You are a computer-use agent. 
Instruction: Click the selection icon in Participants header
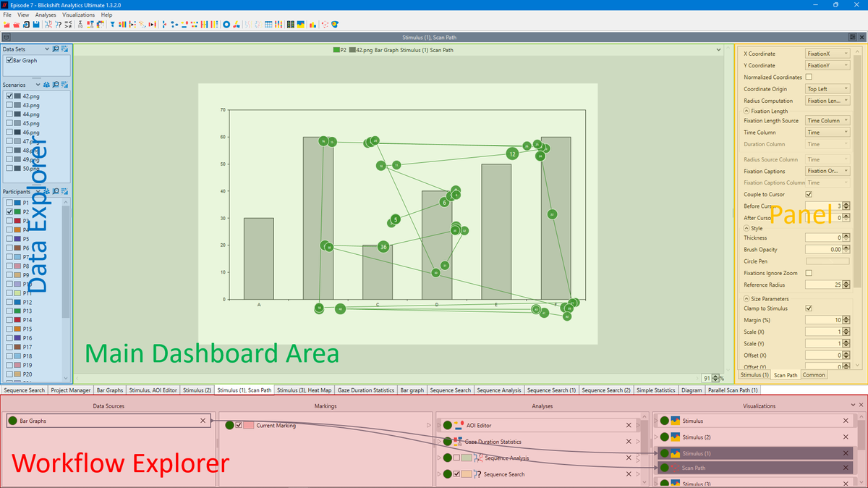coord(64,191)
